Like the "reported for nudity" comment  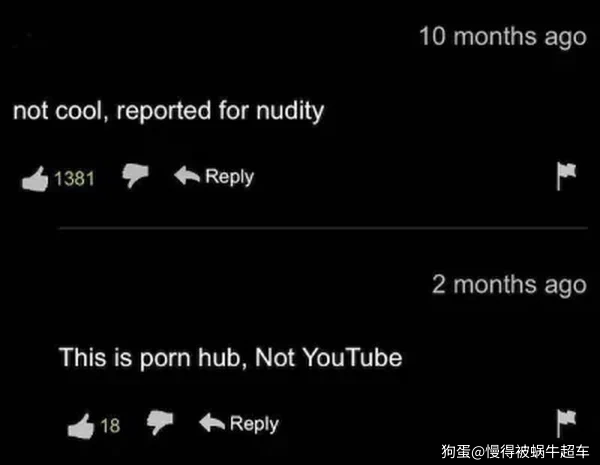pyautogui.click(x=35, y=178)
